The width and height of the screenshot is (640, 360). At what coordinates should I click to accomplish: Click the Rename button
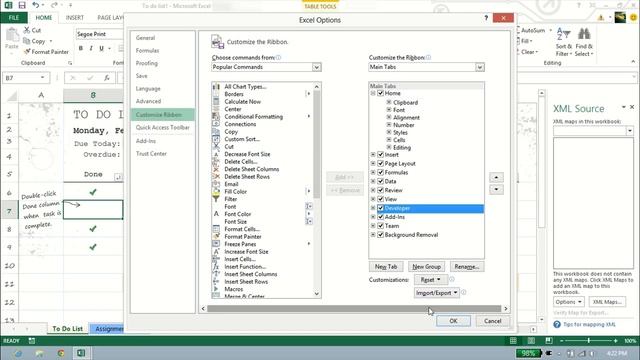(x=467, y=267)
